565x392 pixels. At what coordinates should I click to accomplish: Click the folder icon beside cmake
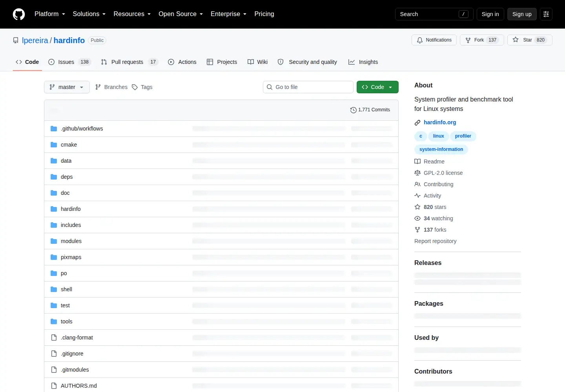tap(54, 145)
